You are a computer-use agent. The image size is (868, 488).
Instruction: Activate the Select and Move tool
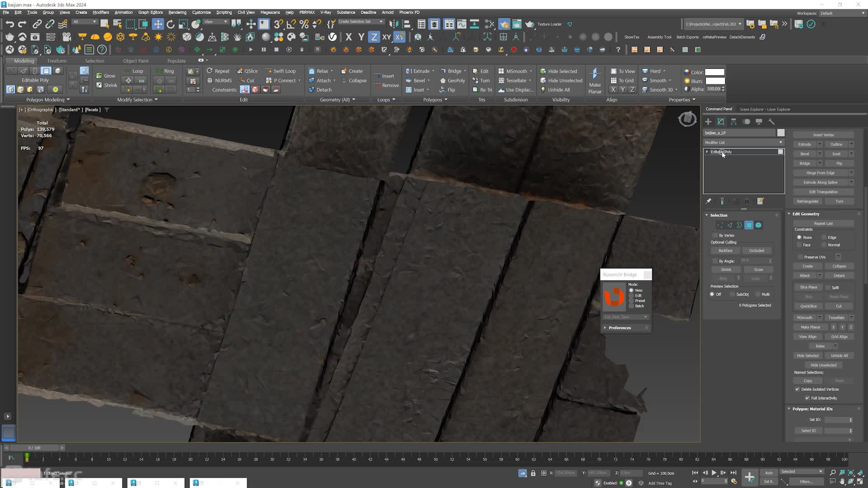click(x=157, y=24)
